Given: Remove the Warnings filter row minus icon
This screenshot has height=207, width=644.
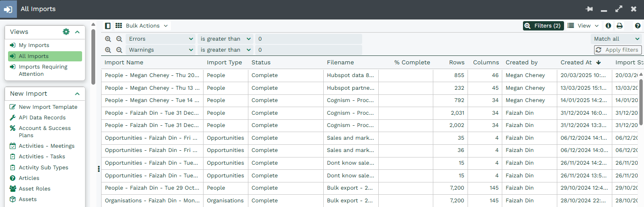Looking at the screenshot, I should tap(119, 50).
